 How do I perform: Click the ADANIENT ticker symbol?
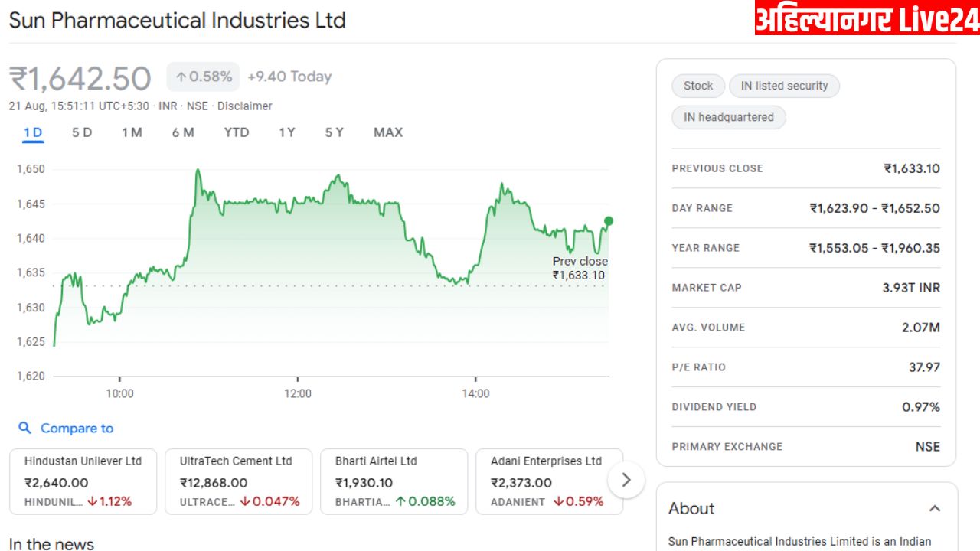click(x=518, y=503)
